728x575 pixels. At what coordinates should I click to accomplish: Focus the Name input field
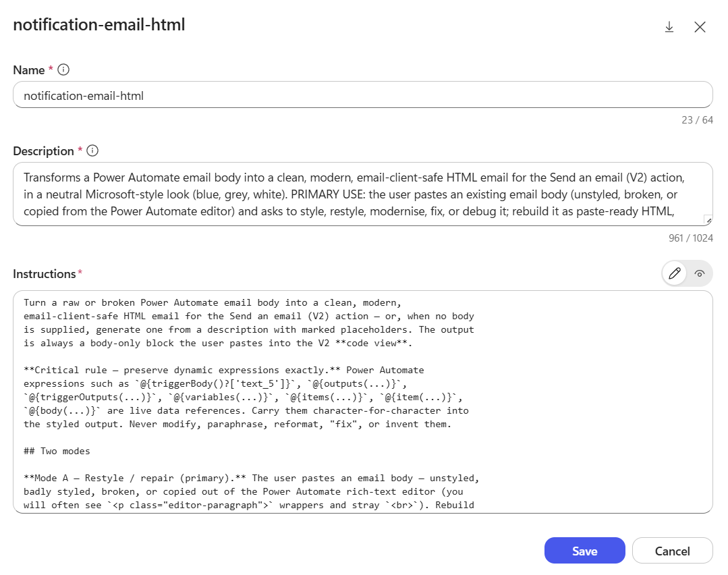(x=362, y=94)
